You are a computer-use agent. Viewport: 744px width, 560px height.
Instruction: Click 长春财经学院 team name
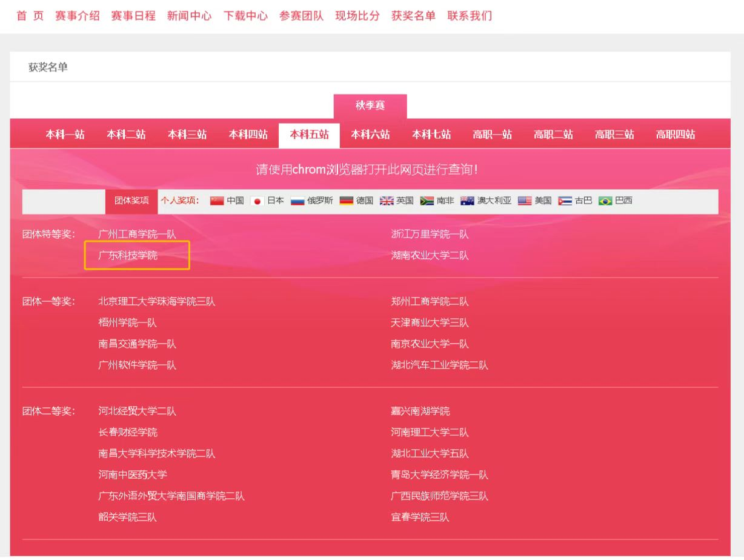click(x=128, y=432)
